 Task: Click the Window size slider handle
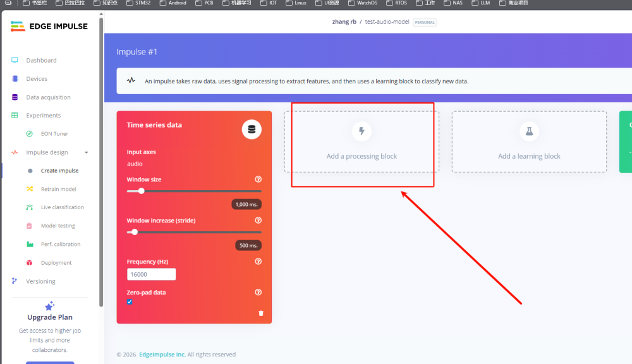pyautogui.click(x=141, y=191)
